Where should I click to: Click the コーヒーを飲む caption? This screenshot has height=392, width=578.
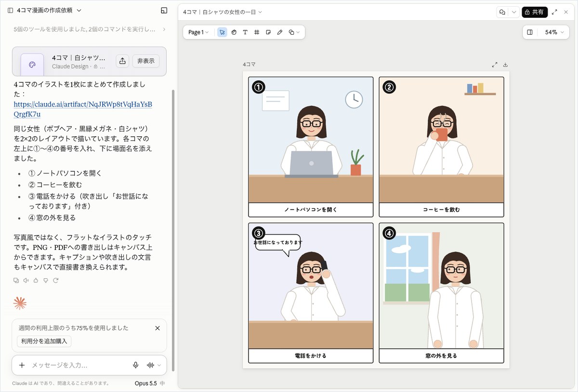[441, 210]
